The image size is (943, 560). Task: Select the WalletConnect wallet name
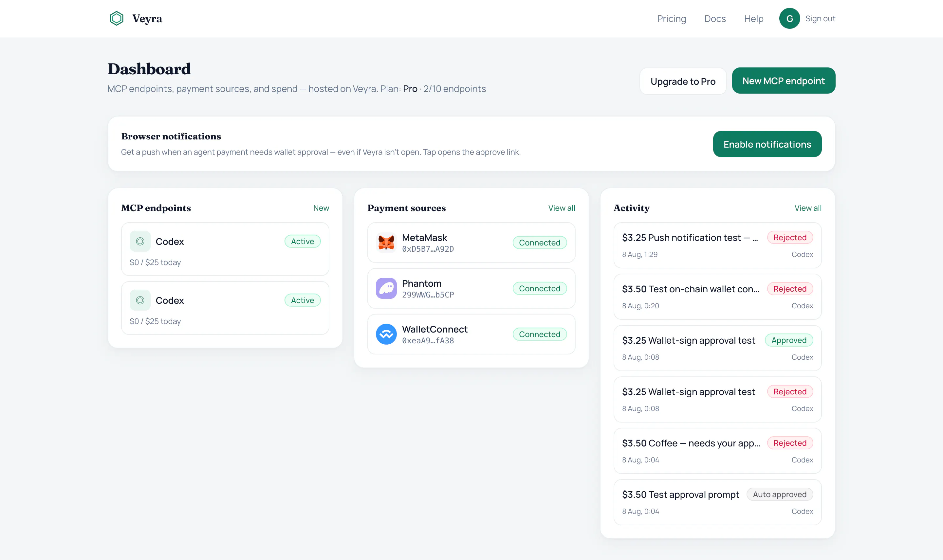(x=435, y=329)
